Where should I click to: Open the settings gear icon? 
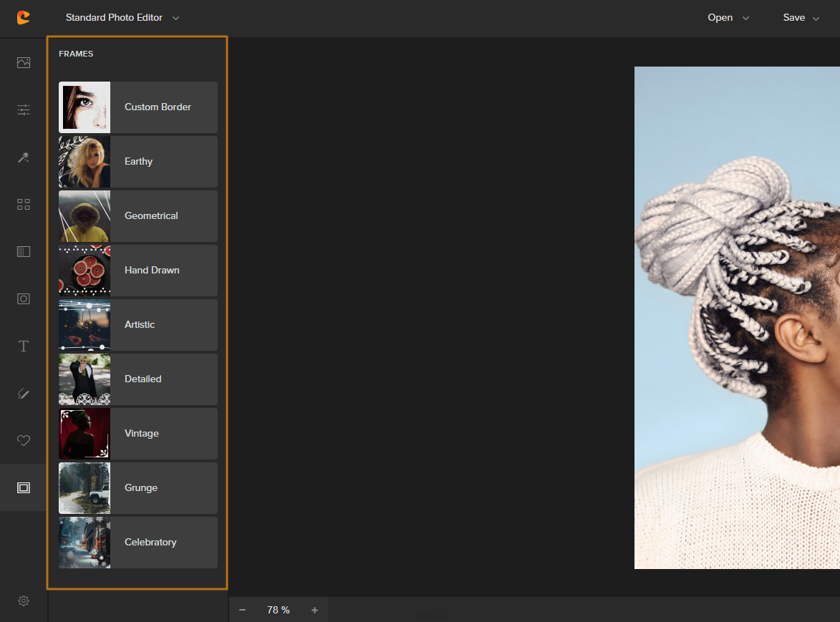(x=24, y=601)
